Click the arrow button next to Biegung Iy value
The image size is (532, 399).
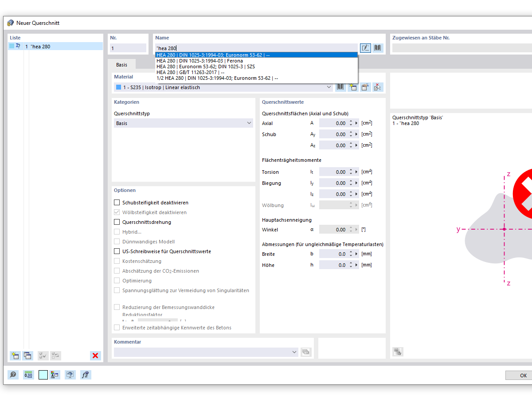tap(356, 183)
